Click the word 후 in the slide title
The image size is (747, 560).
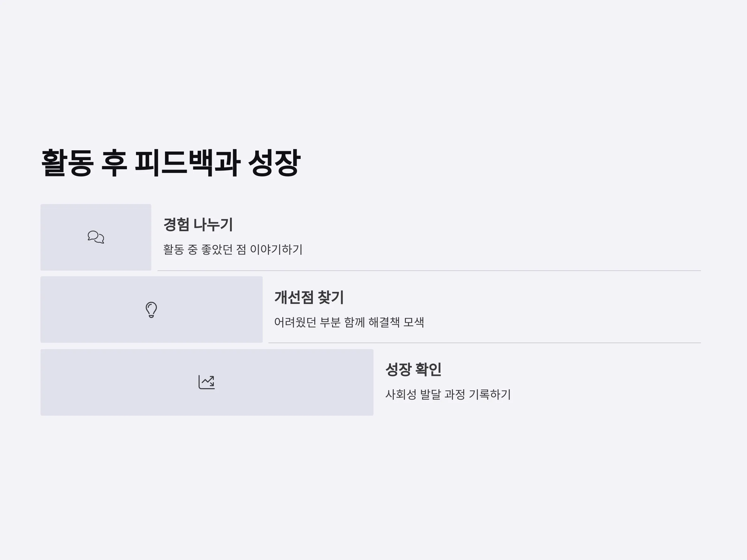tap(114, 163)
